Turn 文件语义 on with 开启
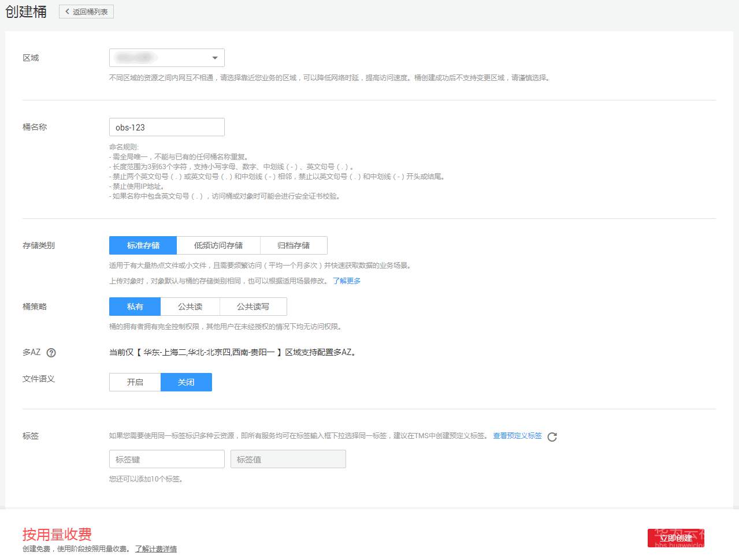The image size is (739, 560). point(135,382)
